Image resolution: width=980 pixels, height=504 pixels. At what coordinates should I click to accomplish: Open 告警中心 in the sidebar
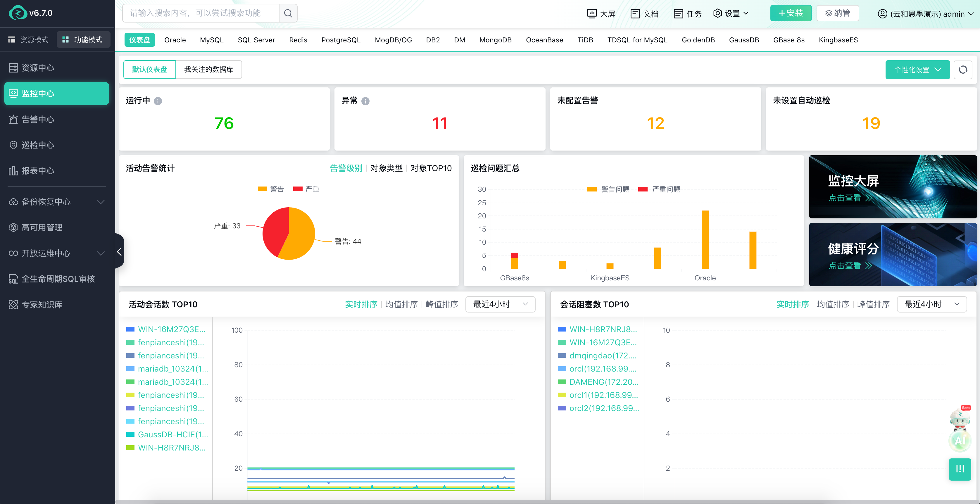[38, 120]
